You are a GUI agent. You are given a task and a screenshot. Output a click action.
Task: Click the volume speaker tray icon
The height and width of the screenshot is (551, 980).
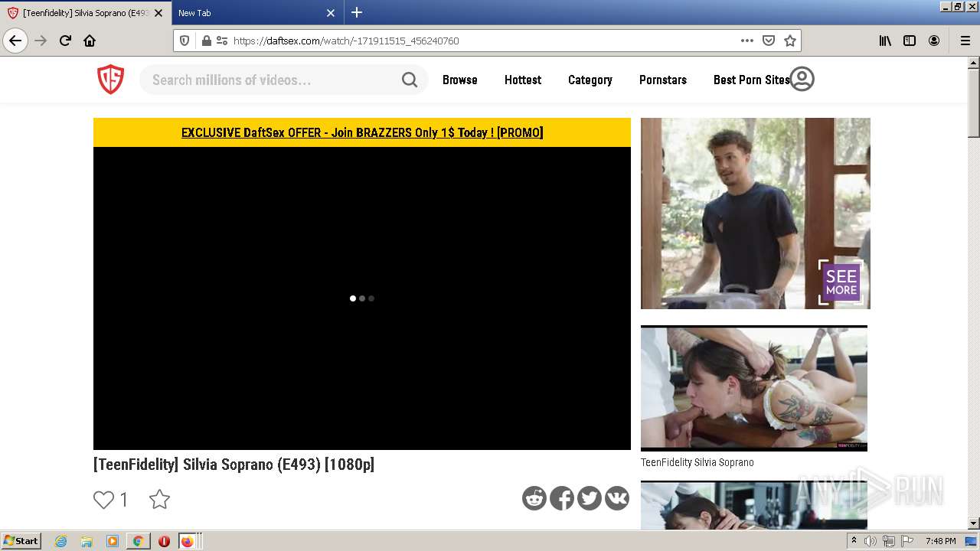(871, 541)
